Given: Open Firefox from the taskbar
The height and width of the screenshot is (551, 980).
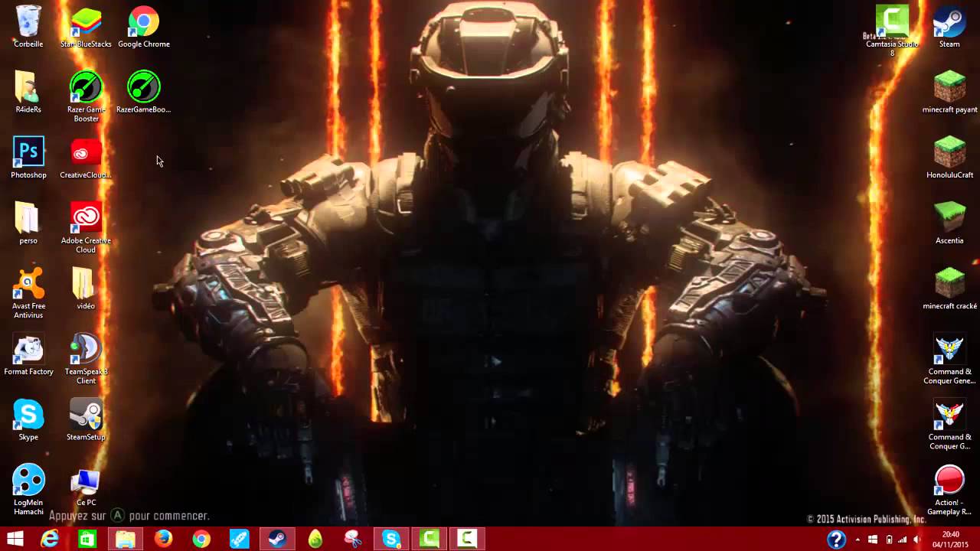Looking at the screenshot, I should click(x=163, y=540).
